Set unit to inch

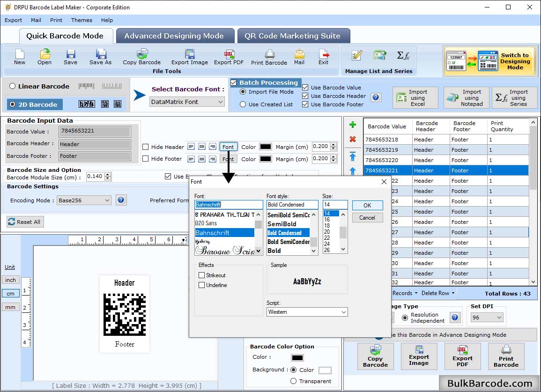(x=10, y=280)
